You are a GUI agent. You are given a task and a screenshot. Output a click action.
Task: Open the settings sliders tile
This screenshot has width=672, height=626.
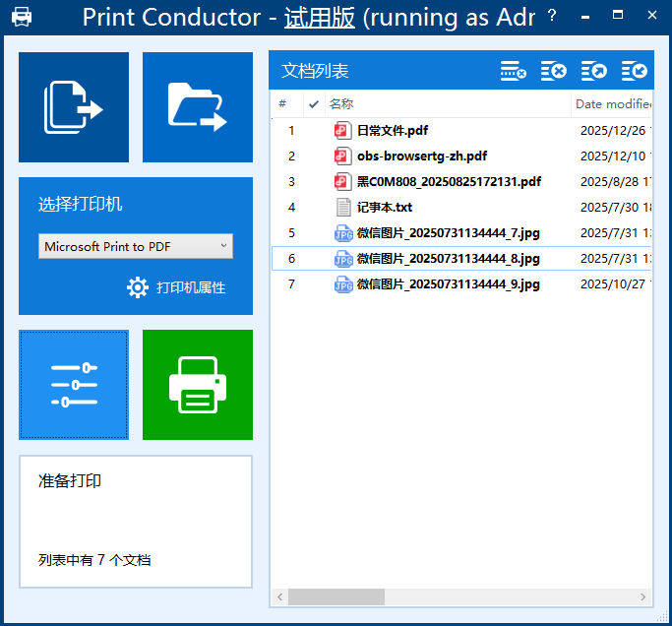74,385
